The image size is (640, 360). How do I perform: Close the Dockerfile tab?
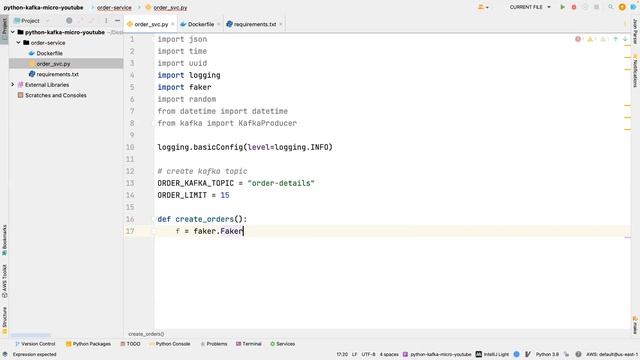(x=218, y=24)
